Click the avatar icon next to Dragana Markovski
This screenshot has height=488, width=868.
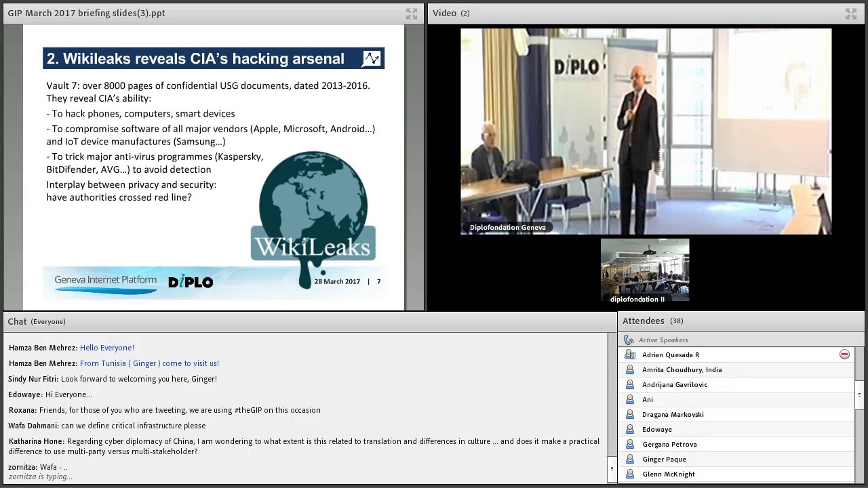pyautogui.click(x=630, y=414)
